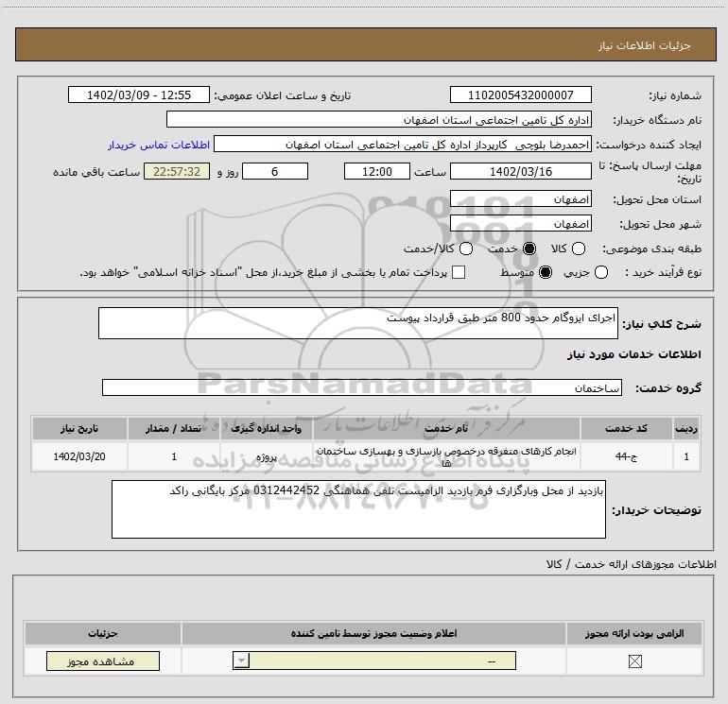Click the need date cell 1402/03/20

point(79,456)
